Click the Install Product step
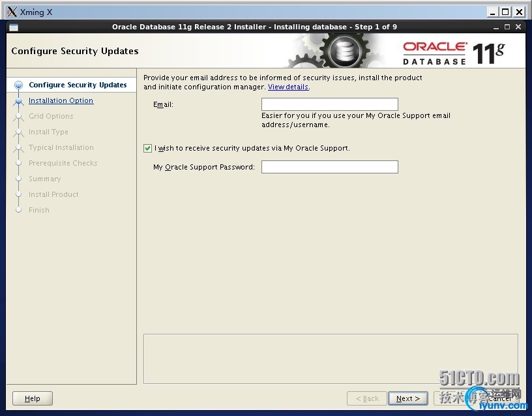 [53, 194]
